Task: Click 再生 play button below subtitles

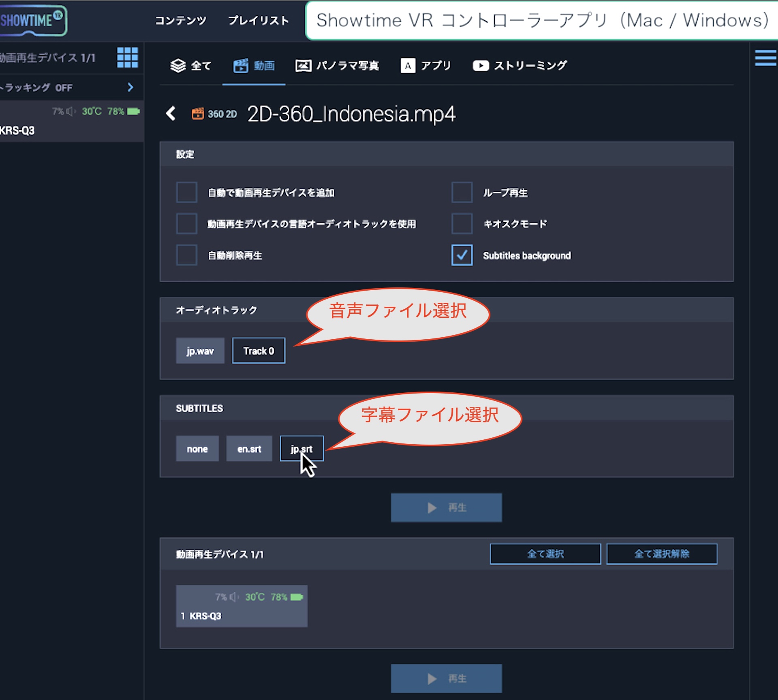Action: (x=446, y=507)
